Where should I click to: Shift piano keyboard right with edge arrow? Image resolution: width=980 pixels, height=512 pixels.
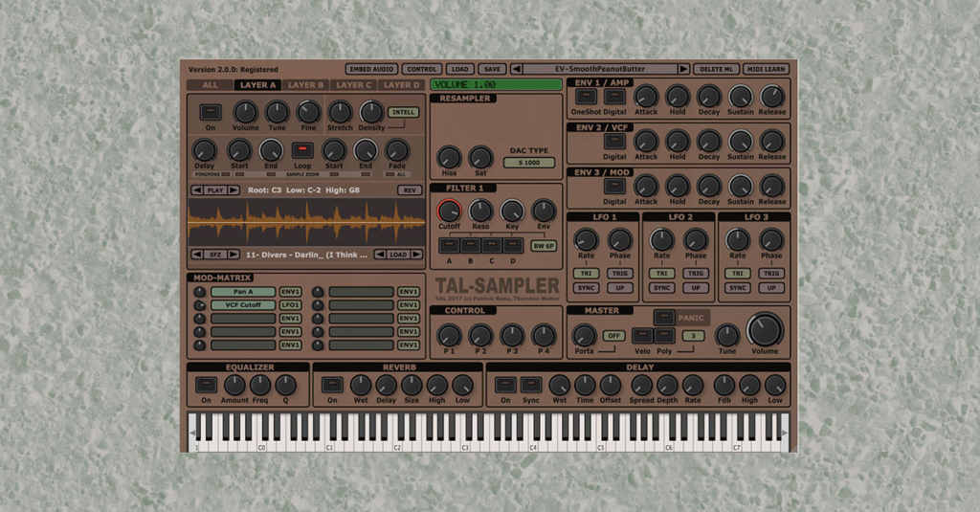click(785, 433)
